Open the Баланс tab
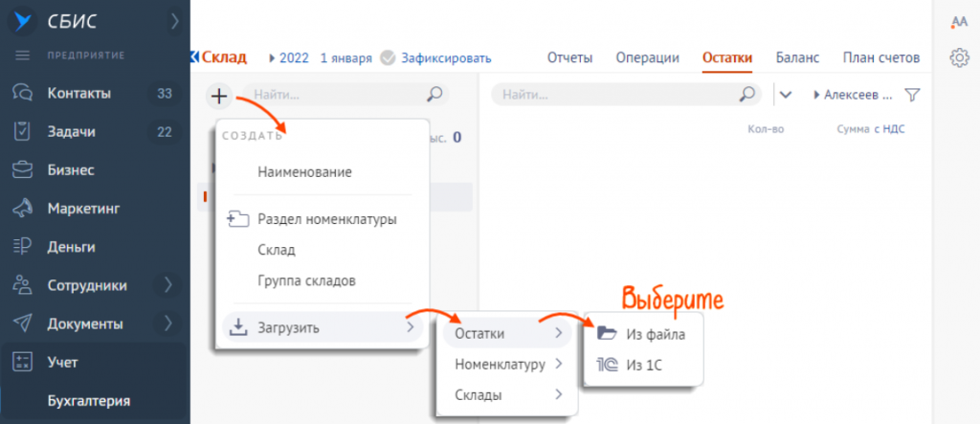Screen dimensions: 980x424 click(x=797, y=57)
